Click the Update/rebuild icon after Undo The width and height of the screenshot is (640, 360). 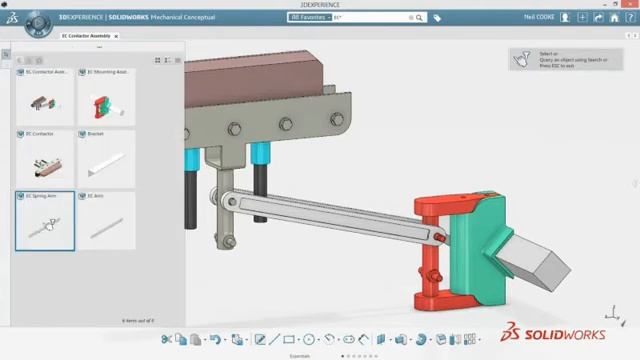click(237, 339)
